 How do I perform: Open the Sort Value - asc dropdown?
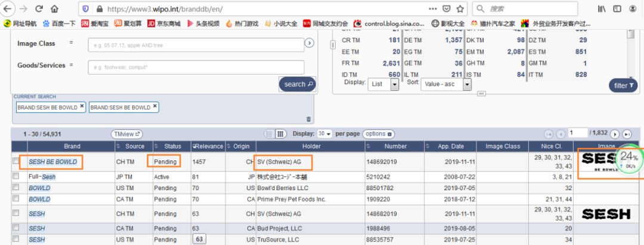[x=446, y=84]
